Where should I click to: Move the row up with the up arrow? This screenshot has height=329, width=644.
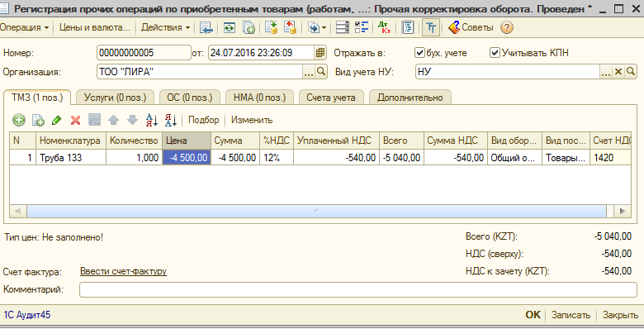point(114,120)
